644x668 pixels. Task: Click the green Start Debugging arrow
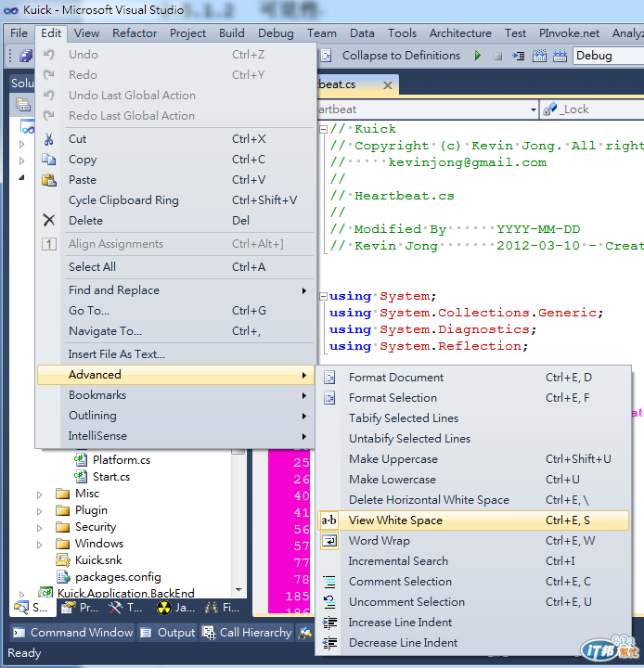[x=477, y=56]
